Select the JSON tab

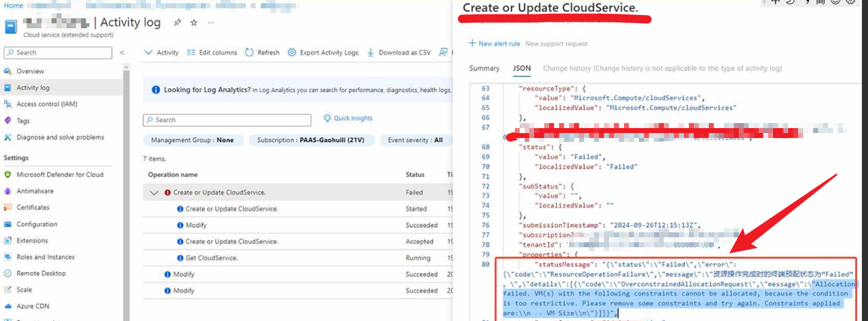(x=521, y=68)
